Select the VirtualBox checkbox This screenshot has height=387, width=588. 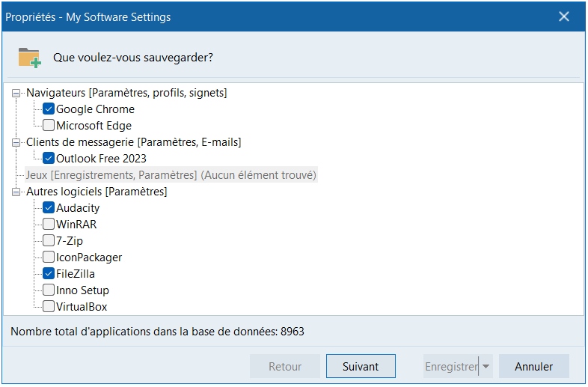click(x=49, y=307)
